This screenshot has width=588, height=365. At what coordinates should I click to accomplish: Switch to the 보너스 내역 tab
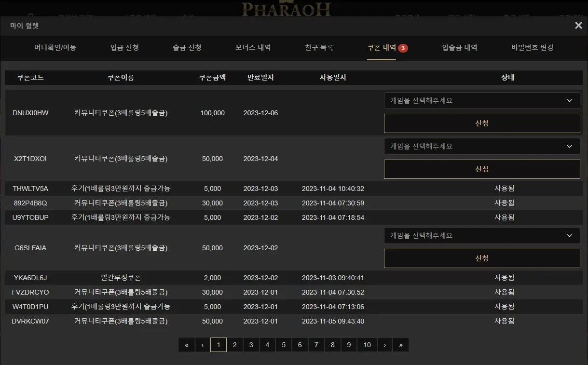click(x=253, y=48)
